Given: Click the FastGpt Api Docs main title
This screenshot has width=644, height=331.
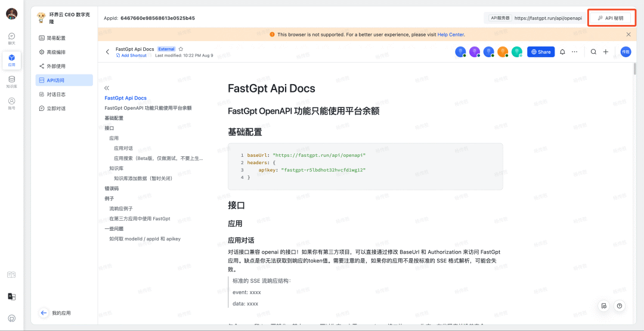Looking at the screenshot, I should point(271,88).
